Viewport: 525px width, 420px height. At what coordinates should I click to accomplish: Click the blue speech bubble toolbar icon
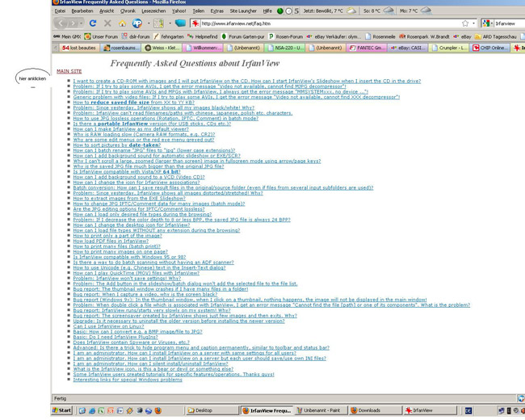[180, 23]
